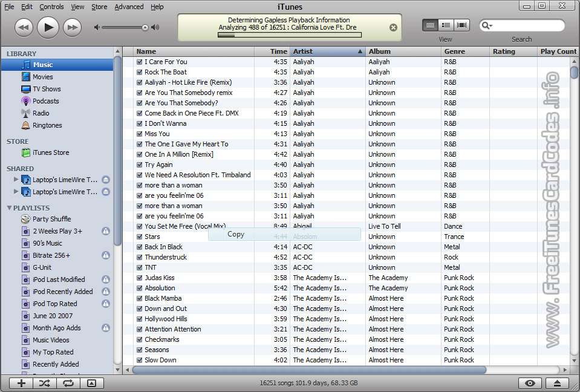
Task: Open the View menu
Action: 77,7
